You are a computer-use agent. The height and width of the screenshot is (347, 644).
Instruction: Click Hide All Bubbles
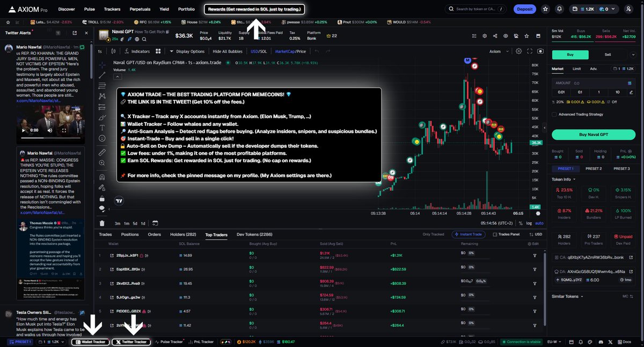tap(228, 52)
